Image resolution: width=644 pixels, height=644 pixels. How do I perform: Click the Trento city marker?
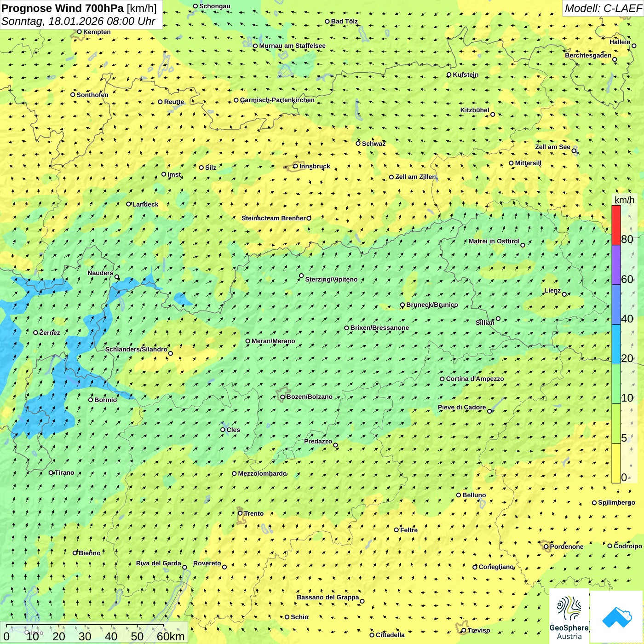(x=240, y=513)
